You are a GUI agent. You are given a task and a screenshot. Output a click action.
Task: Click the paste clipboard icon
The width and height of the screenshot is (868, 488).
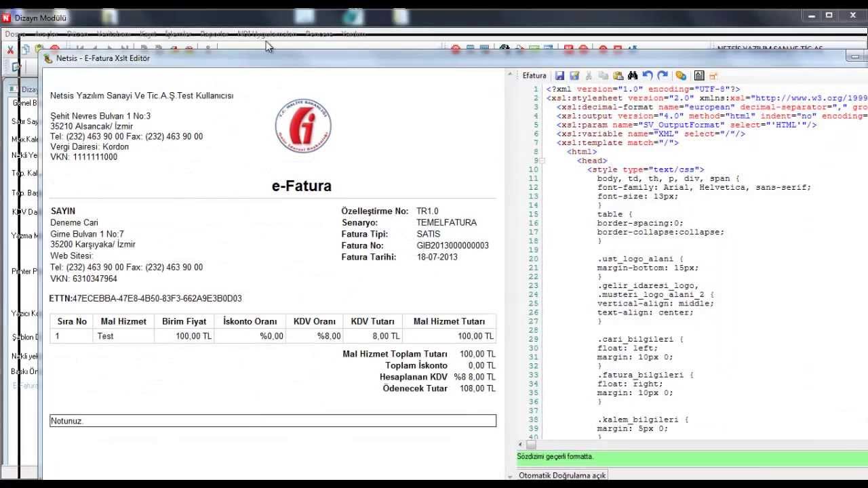click(x=618, y=76)
